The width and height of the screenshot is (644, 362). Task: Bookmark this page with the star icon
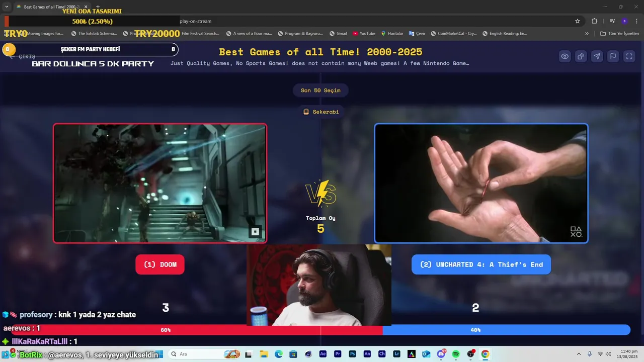578,21
